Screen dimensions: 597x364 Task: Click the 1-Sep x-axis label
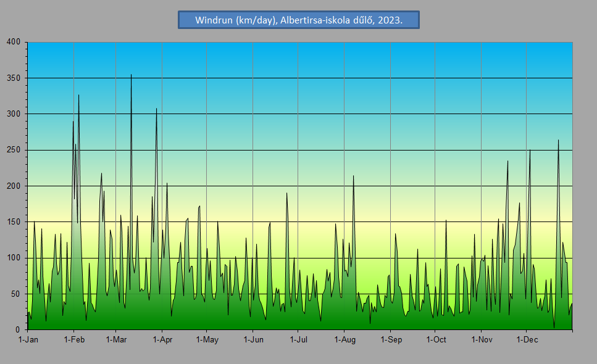tap(391, 339)
